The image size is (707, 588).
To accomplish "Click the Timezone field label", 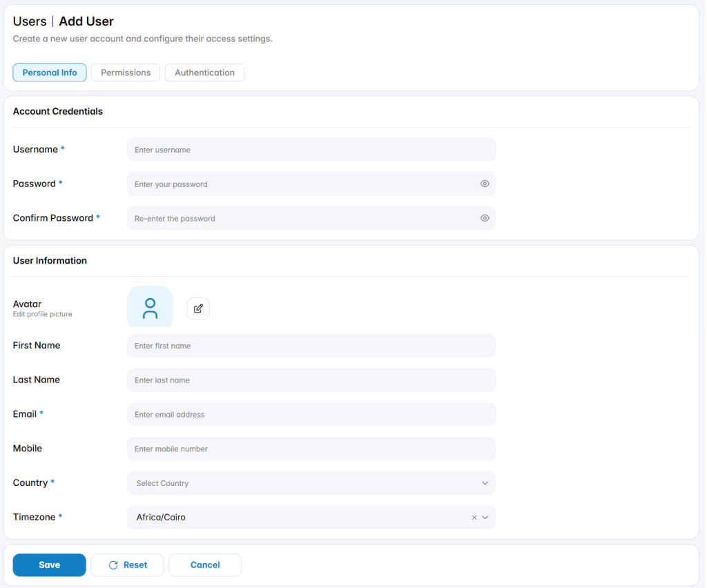I will click(34, 517).
